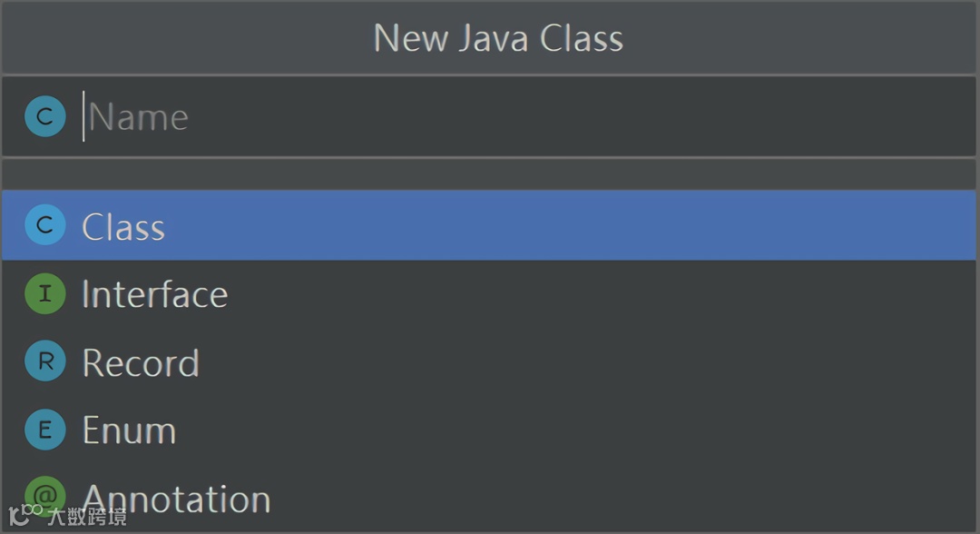Click the Name placeholder text

click(139, 117)
